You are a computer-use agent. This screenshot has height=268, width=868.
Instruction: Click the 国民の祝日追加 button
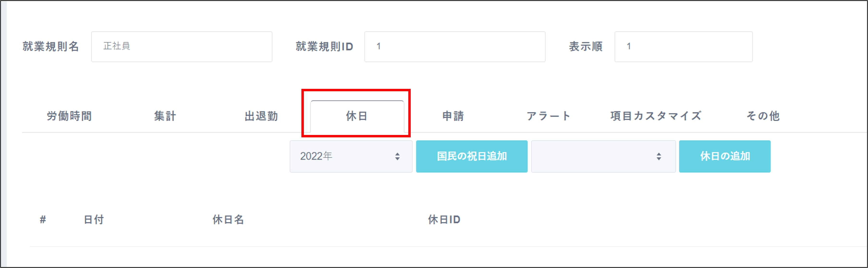tap(472, 156)
